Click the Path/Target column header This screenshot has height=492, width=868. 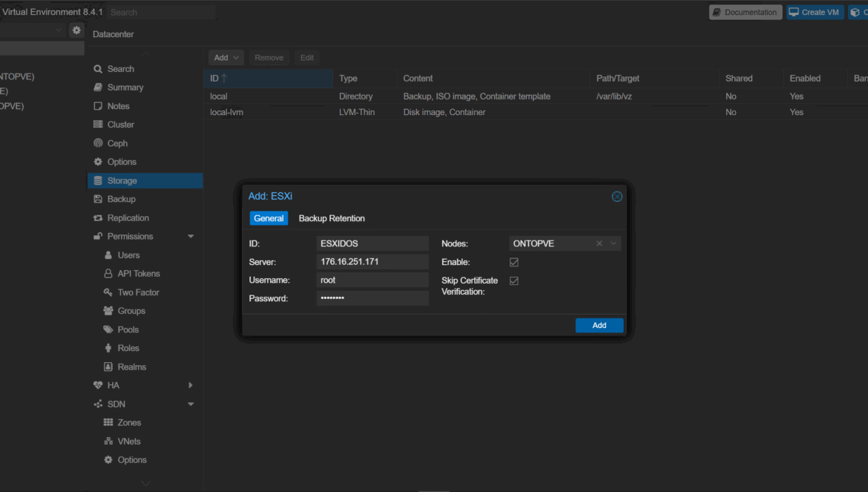pos(654,79)
